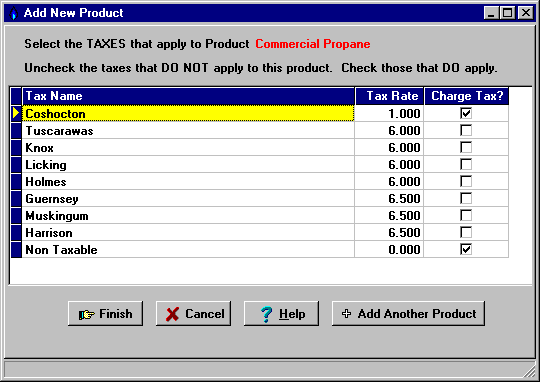This screenshot has height=382, width=540.
Task: Select the Holmes tax rate cell
Action: (389, 182)
